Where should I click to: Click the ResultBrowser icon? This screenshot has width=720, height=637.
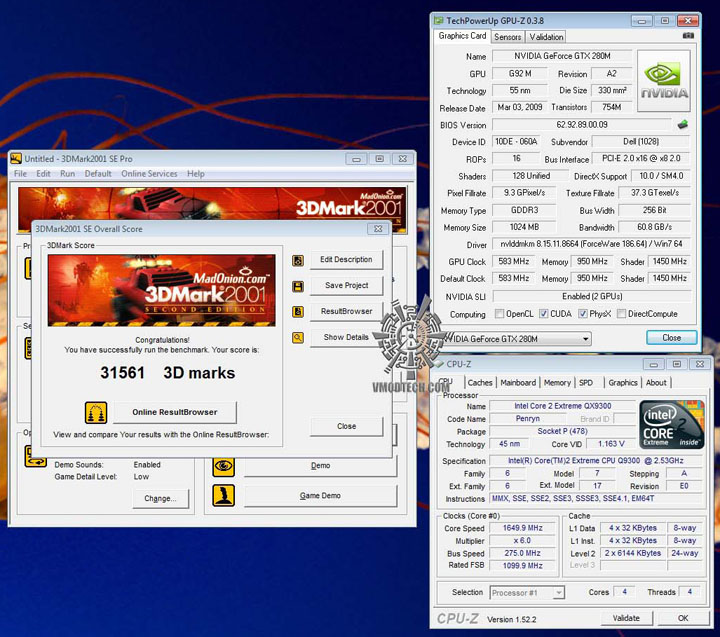(x=298, y=312)
